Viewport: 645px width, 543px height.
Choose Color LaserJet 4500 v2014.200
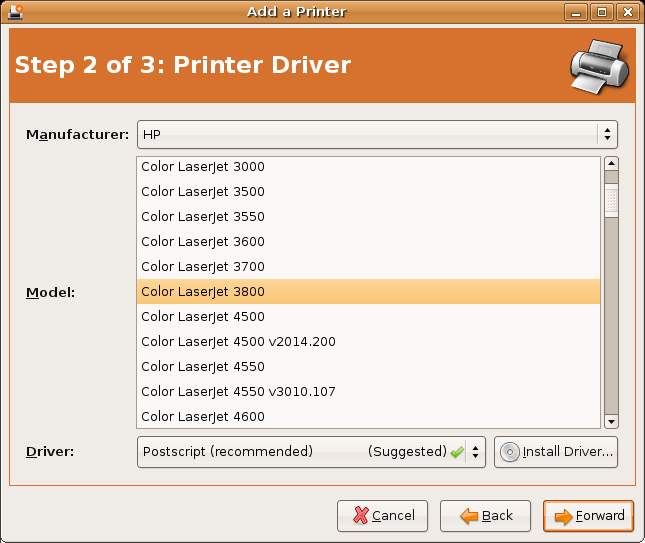coord(369,342)
